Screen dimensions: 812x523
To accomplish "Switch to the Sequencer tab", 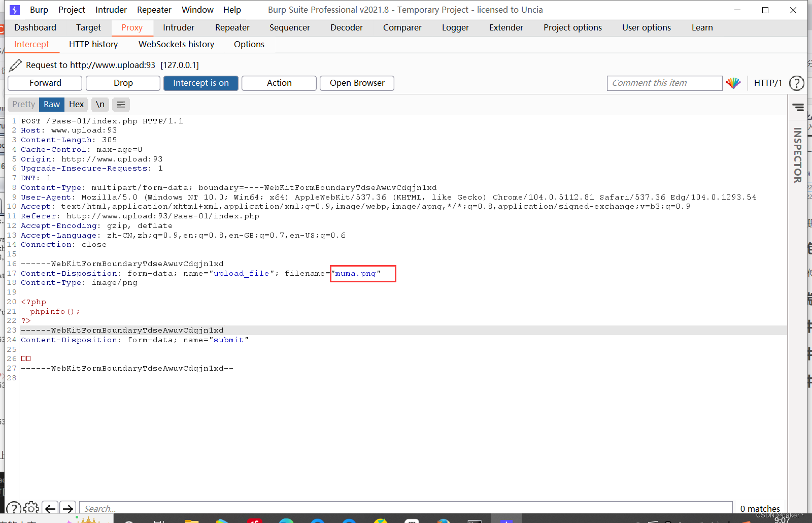I will coord(290,28).
